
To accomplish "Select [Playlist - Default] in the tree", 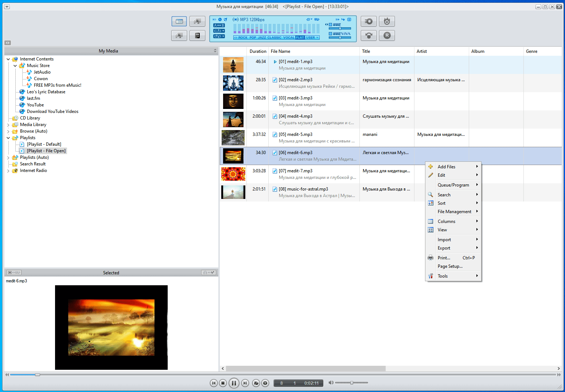I will click(44, 144).
